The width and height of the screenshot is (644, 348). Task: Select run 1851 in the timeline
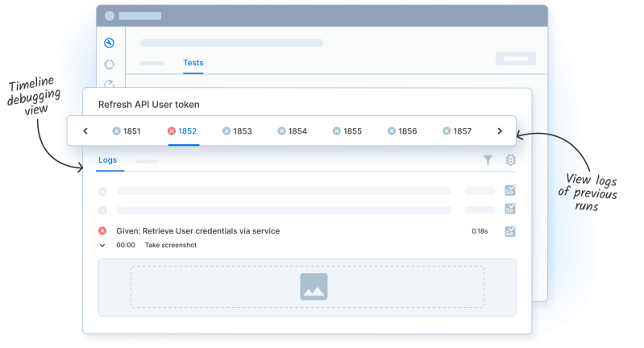click(127, 131)
